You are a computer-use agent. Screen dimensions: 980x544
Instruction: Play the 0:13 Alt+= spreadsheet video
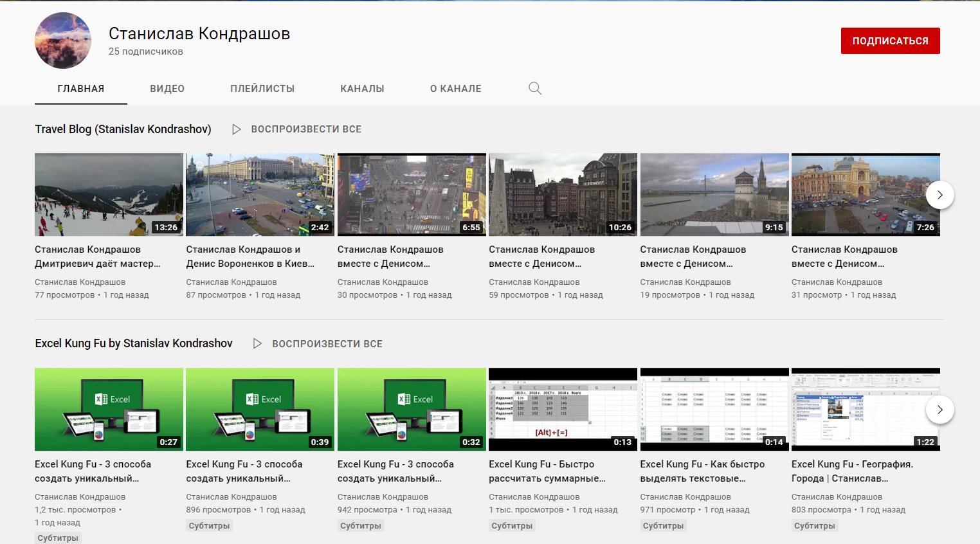click(563, 409)
